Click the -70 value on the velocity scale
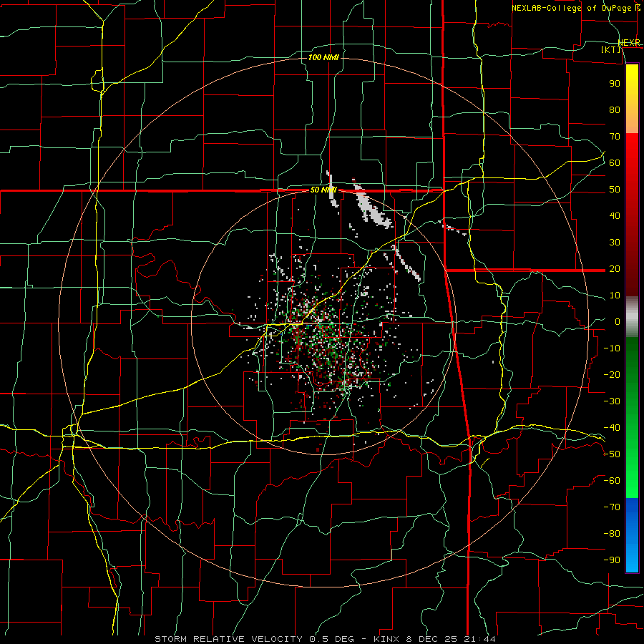Viewport: 644px width, 644px height. (x=612, y=507)
